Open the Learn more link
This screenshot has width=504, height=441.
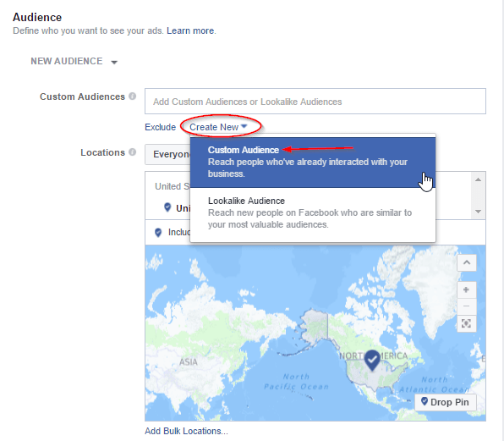(x=190, y=30)
